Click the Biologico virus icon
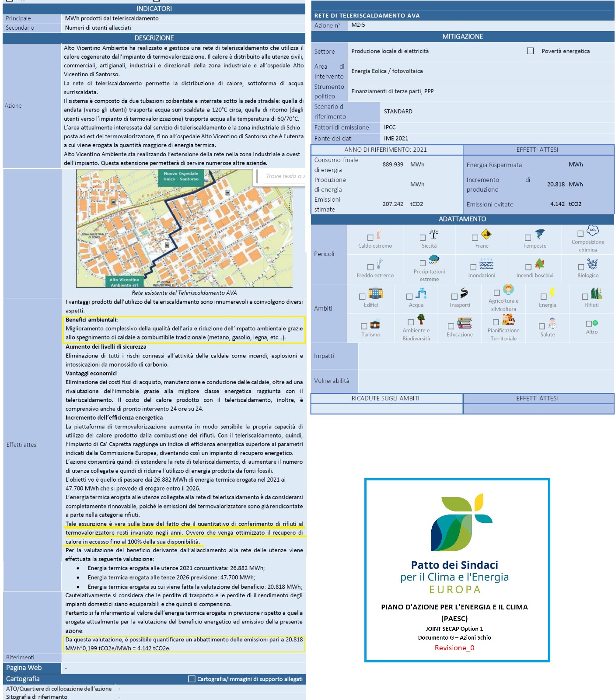Viewport: 615px width, 700px height. tap(593, 264)
